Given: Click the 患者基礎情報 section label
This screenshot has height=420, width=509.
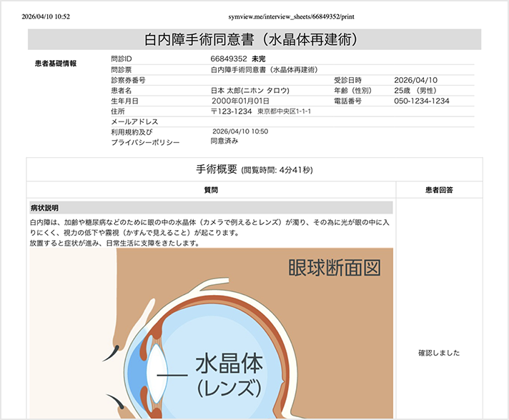Looking at the screenshot, I should [x=56, y=64].
